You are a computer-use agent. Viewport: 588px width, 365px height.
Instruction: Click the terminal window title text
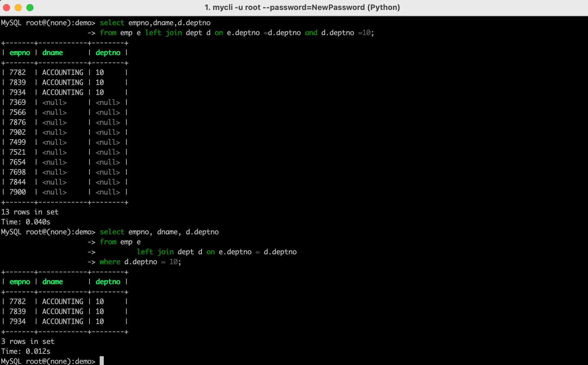(302, 8)
